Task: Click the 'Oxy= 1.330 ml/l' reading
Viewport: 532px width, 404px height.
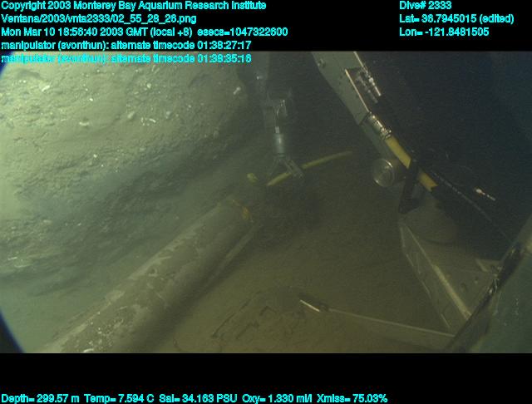Action: point(277,398)
